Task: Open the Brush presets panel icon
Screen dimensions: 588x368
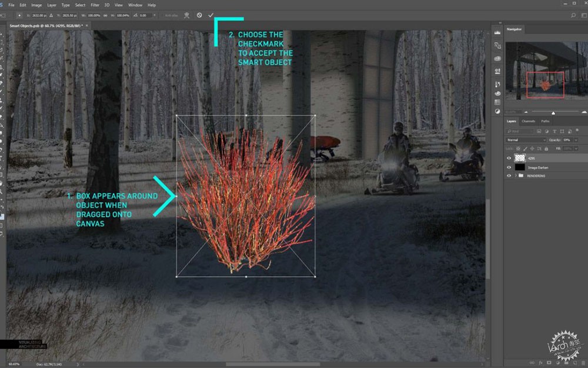Action: [497, 84]
